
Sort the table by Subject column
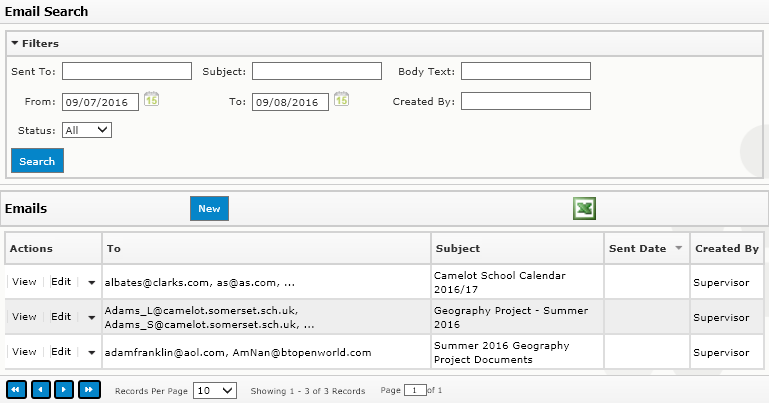click(458, 249)
